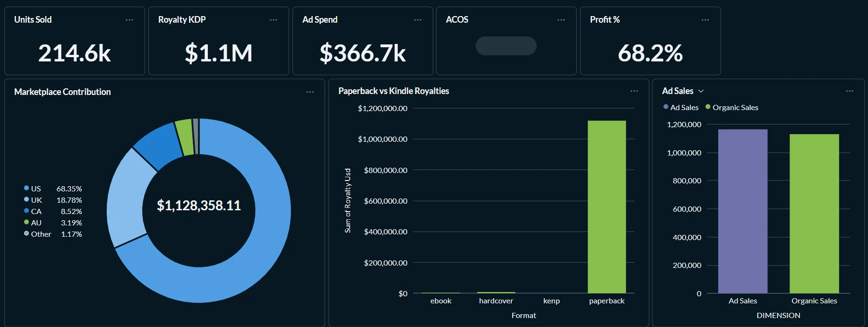Image resolution: width=868 pixels, height=327 pixels.
Task: Click the Ad Spend card title
Action: pyautogui.click(x=320, y=20)
